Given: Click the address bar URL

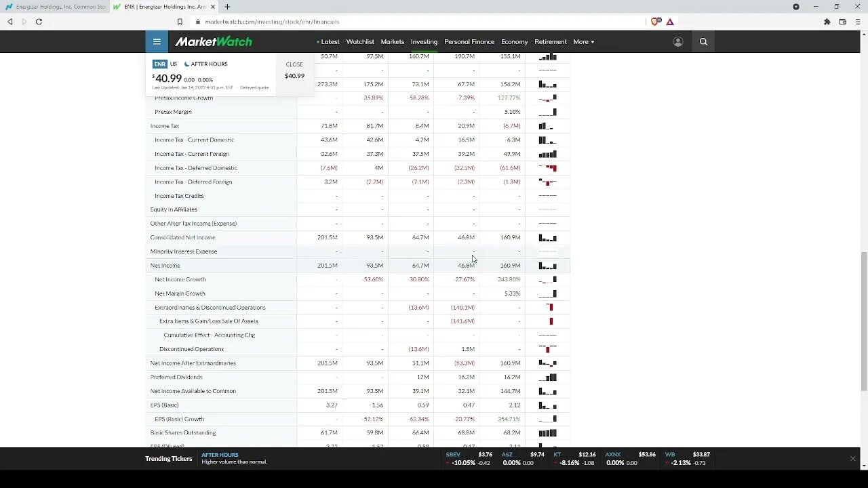Looking at the screenshot, I should pyautogui.click(x=272, y=22).
